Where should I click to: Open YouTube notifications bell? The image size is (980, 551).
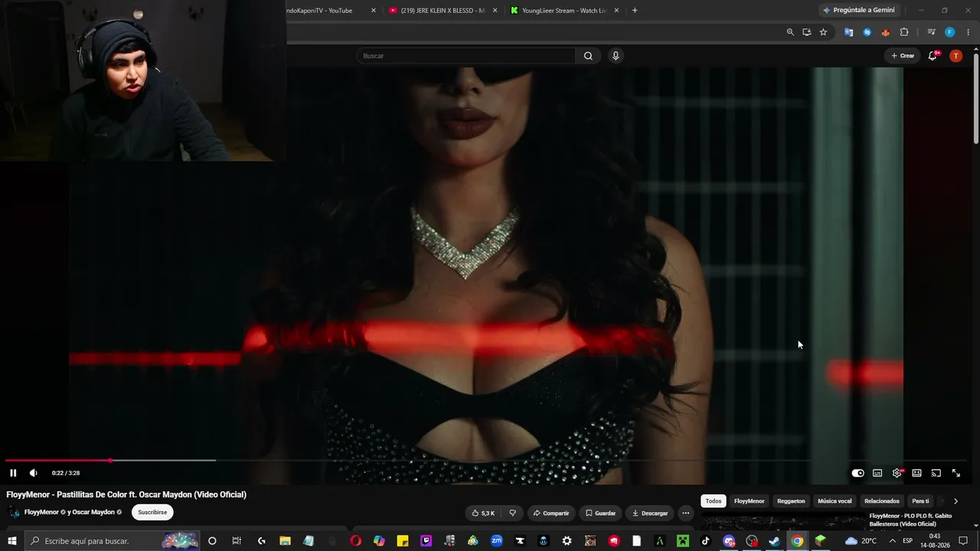pos(933,56)
